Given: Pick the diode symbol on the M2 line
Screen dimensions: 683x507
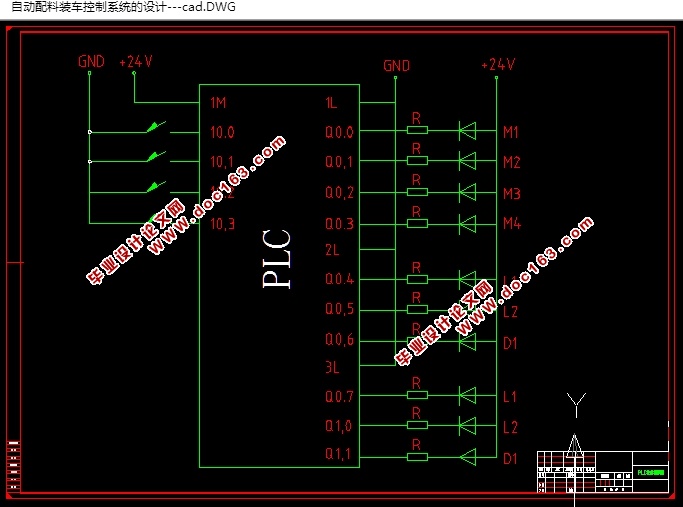Looking at the screenshot, I should pos(467,161).
